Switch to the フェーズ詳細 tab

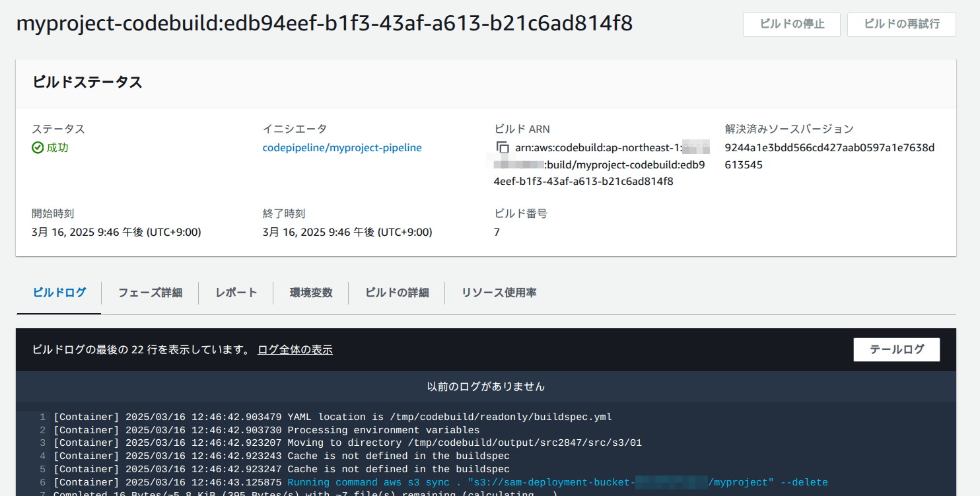click(x=150, y=293)
